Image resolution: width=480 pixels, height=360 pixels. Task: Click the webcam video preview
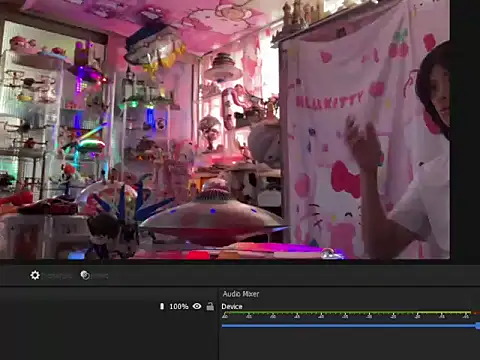tap(225, 129)
